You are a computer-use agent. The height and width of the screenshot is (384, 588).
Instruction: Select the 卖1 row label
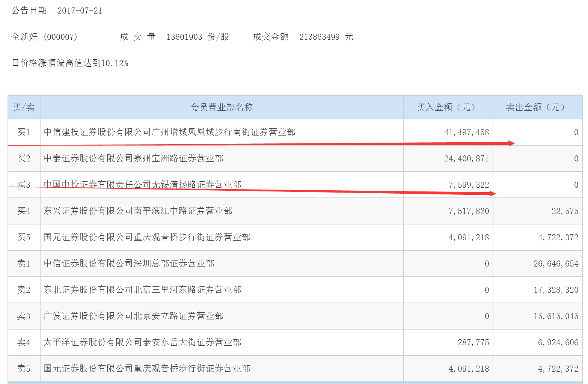(24, 264)
